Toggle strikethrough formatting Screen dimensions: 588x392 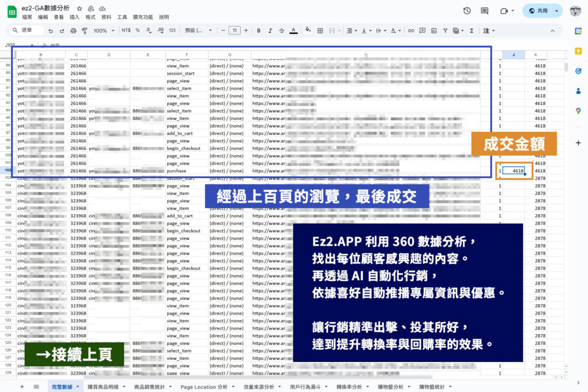(x=281, y=31)
